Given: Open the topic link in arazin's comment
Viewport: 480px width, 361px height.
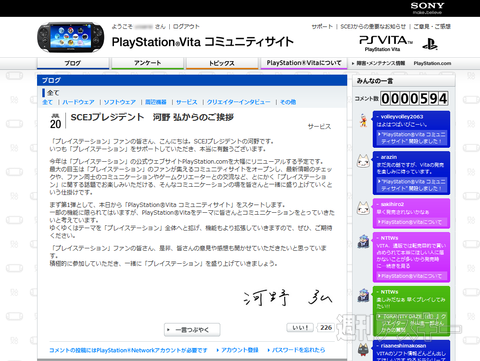Looking at the screenshot, I should 411,185.
